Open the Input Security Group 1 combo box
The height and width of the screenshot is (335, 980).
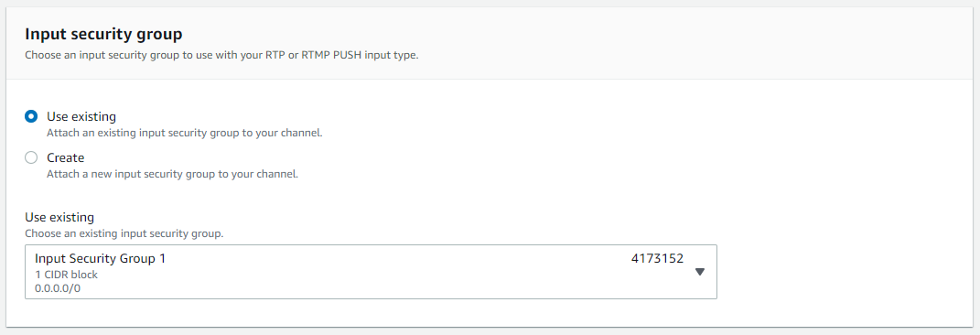(x=371, y=272)
